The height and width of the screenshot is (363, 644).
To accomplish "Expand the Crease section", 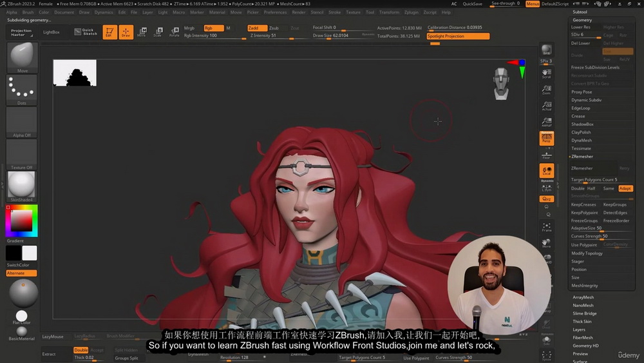I will (578, 116).
